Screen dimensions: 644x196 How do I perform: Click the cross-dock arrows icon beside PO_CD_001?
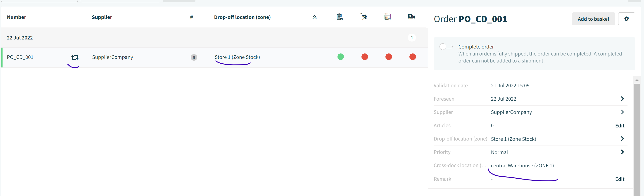75,57
